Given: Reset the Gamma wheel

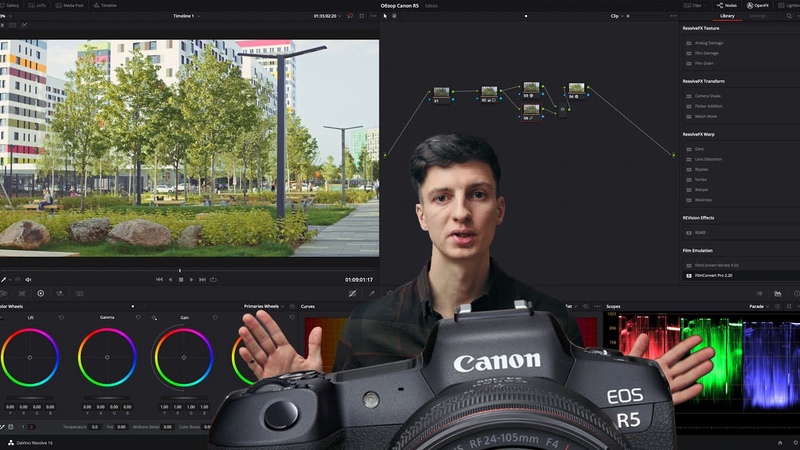Looking at the screenshot, I should [x=138, y=317].
